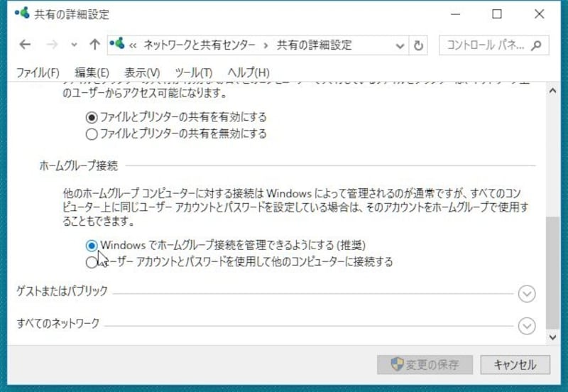Minimize the 共有の詳細設定 window
This screenshot has width=568, height=392.
(455, 14)
